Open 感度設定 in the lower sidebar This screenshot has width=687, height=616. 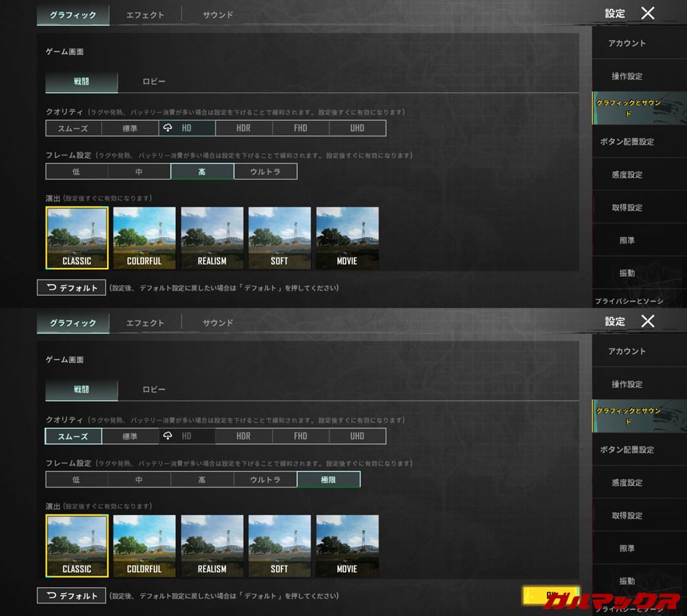point(627,483)
